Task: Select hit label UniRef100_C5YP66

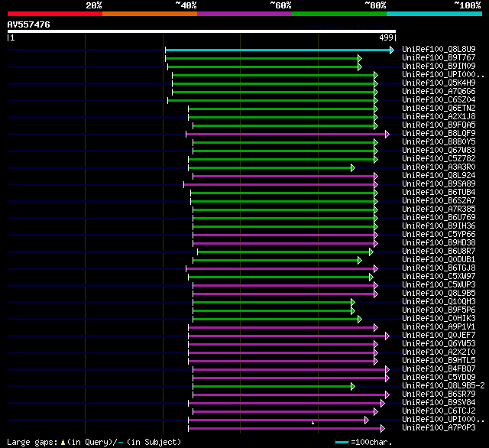Action: point(439,235)
